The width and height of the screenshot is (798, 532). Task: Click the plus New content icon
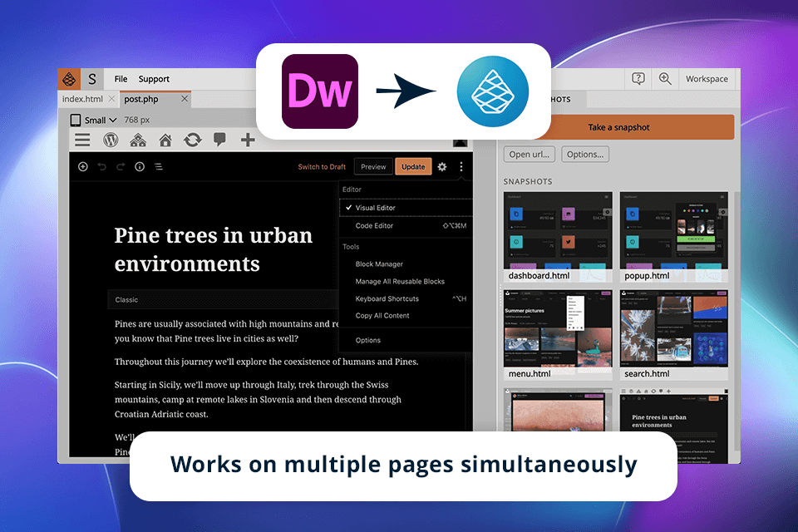click(x=248, y=140)
